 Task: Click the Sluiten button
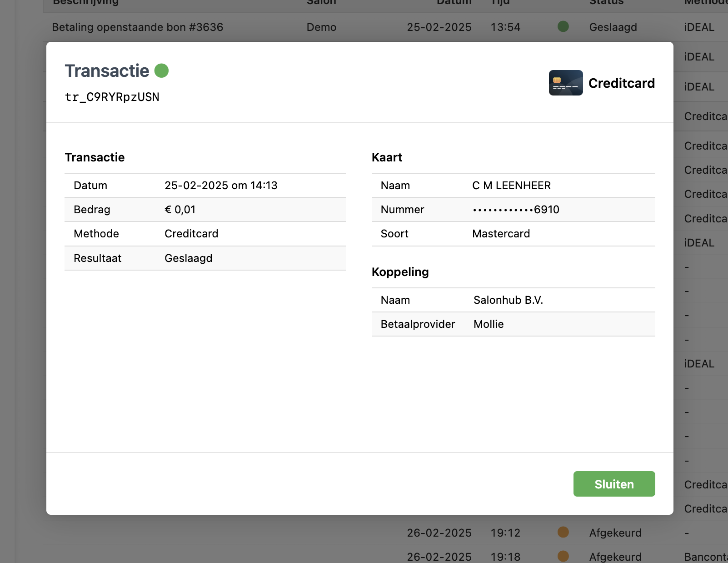613,484
